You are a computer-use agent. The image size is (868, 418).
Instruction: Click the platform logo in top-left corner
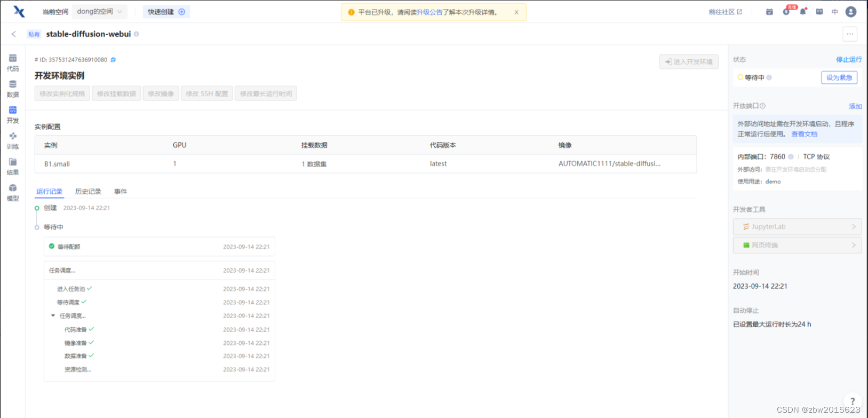19,12
